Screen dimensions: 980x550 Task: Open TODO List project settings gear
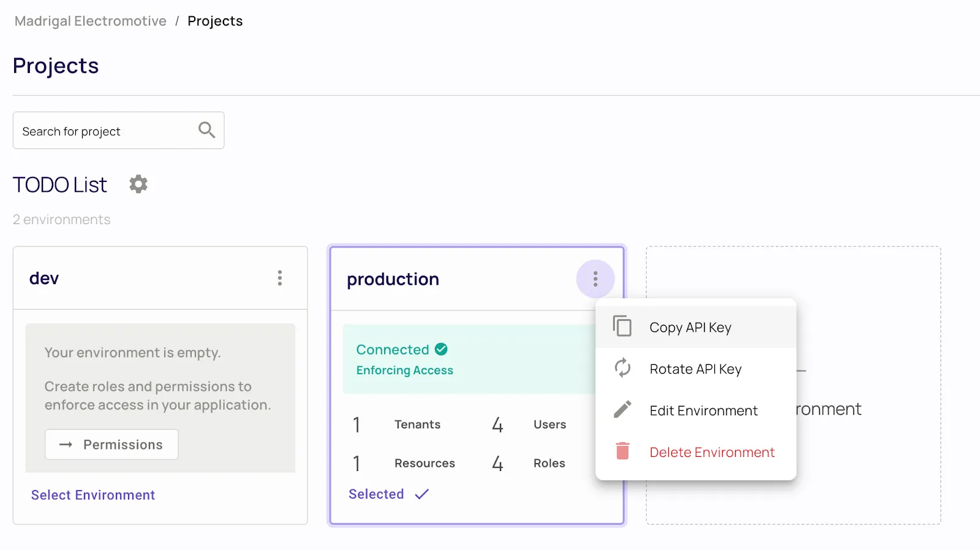pos(138,184)
